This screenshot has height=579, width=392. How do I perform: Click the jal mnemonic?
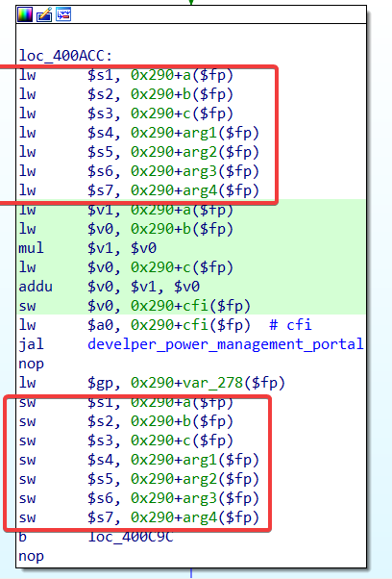(x=31, y=344)
